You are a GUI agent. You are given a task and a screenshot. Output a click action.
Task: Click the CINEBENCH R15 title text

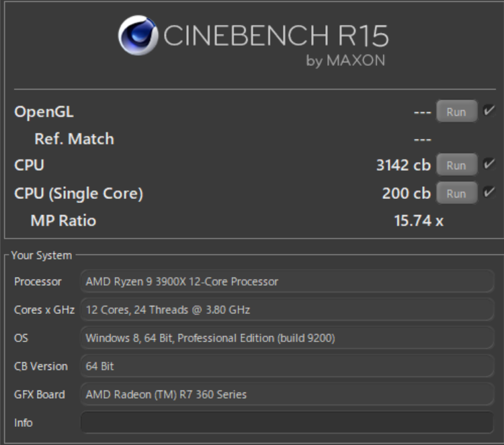pyautogui.click(x=276, y=36)
